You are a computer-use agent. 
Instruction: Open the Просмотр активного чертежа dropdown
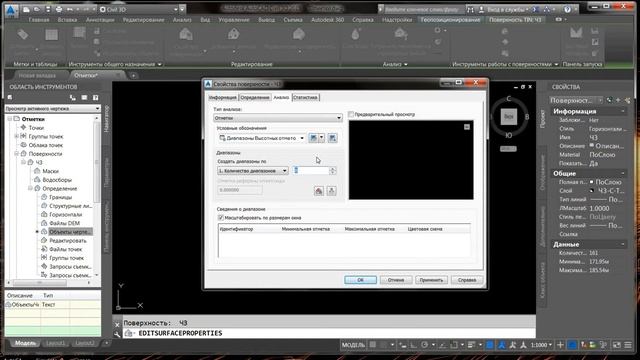53,109
